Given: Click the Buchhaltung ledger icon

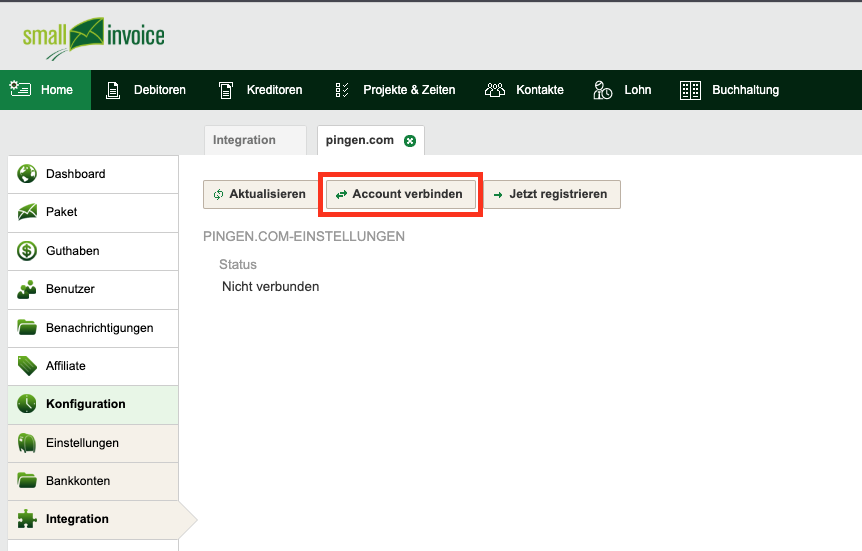Looking at the screenshot, I should pos(690,90).
